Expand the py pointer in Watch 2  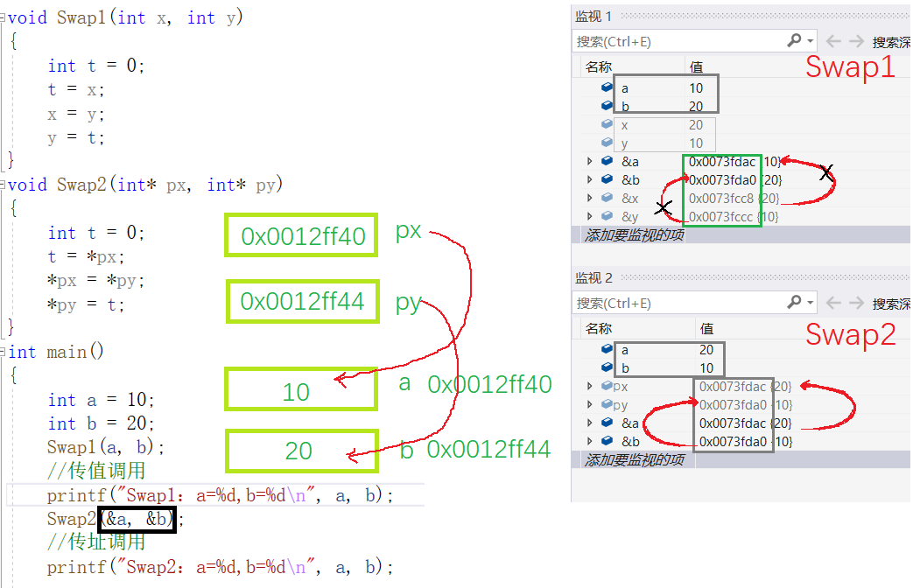(589, 404)
